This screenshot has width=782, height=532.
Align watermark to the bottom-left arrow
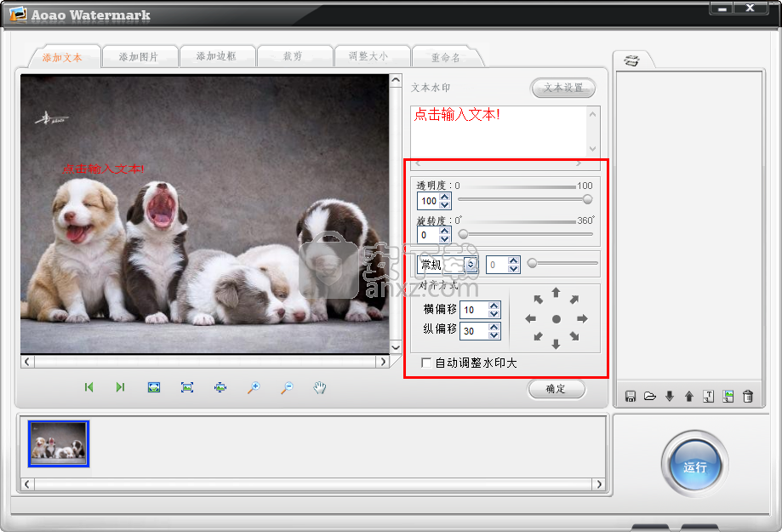[538, 336]
